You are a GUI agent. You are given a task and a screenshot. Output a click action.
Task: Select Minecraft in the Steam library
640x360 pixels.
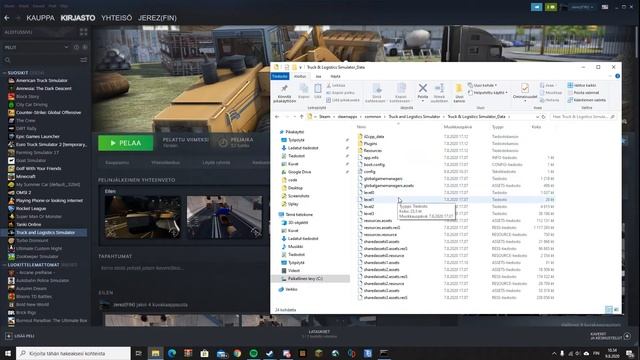pos(25,176)
